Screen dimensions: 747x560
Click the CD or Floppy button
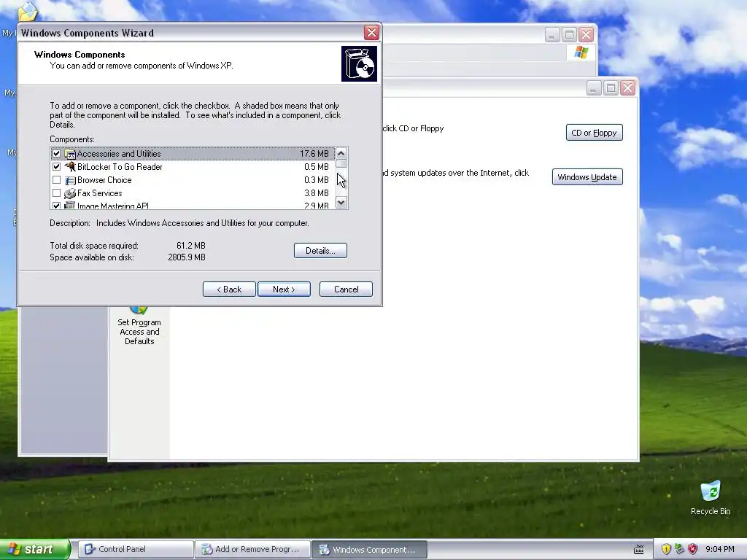click(x=594, y=133)
